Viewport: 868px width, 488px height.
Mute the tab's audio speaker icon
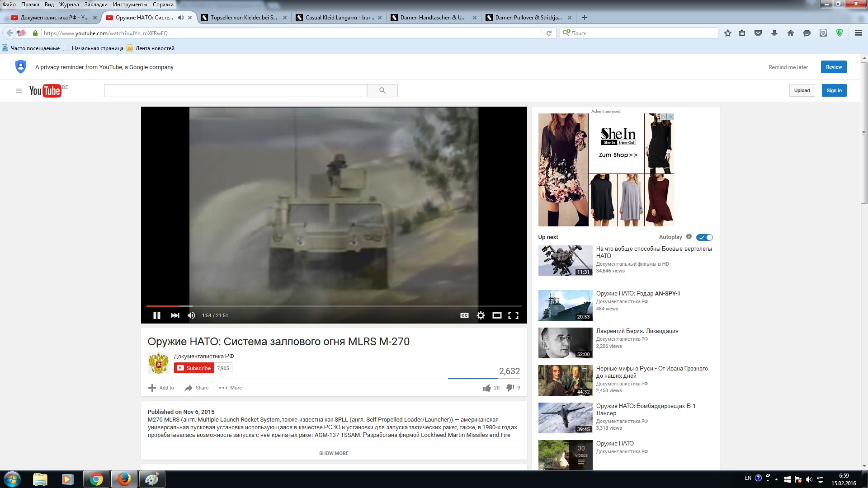point(181,18)
